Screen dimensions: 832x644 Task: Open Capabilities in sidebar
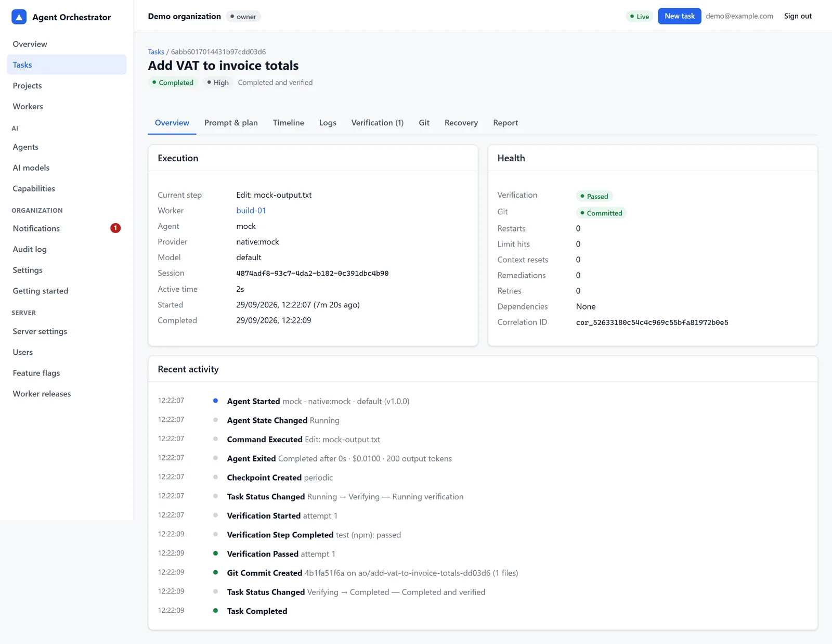click(x=67, y=189)
